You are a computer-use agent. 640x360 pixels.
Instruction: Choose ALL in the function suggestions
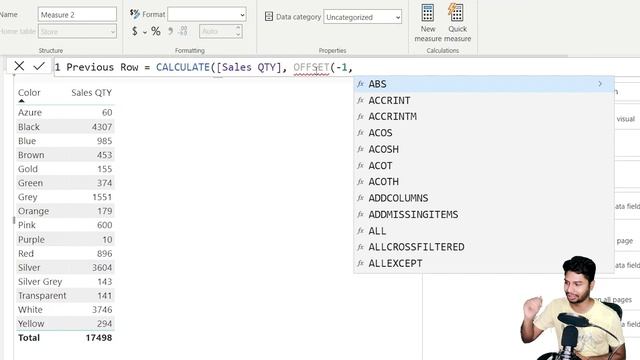click(484, 231)
